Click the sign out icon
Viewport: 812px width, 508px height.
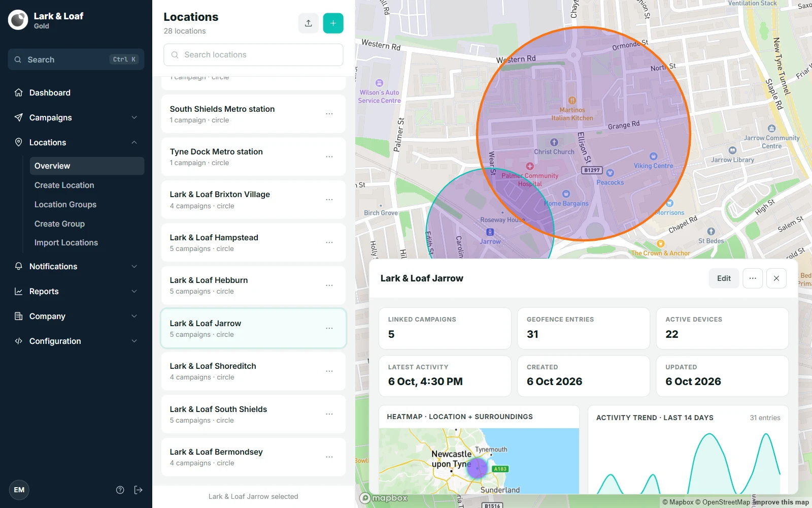139,490
